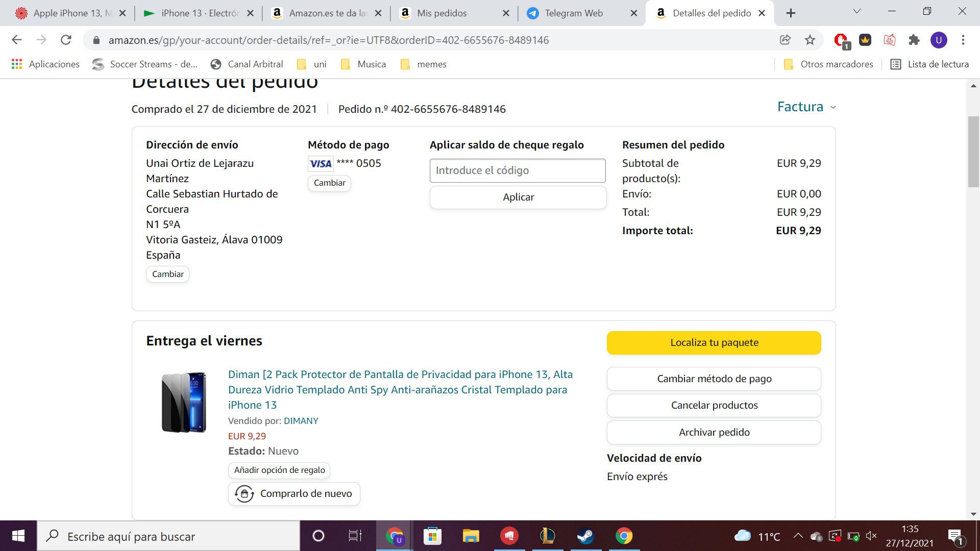Image resolution: width=980 pixels, height=551 pixels.
Task: Click the Chrome profile avatar icon
Action: (x=939, y=40)
